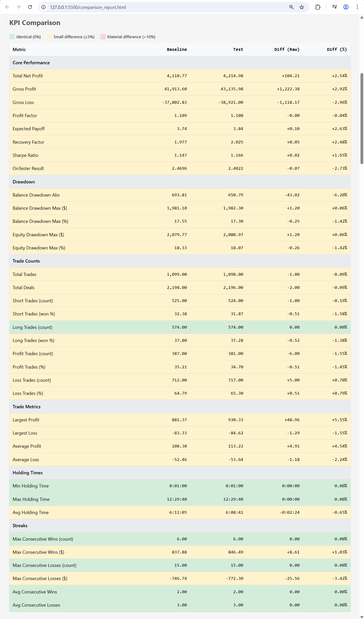Click the vertical scrollbar thumb
Screen dimensions: 364x619
[362, 118]
